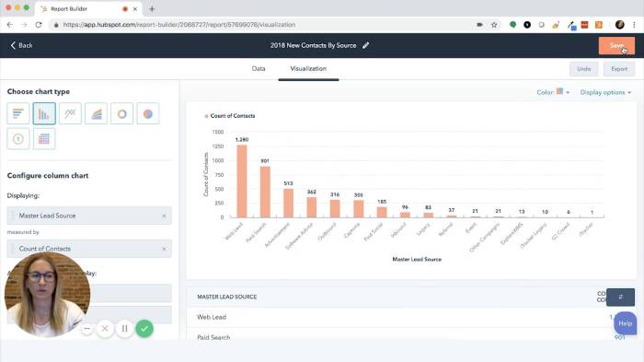
Task: Open the Color dropdown
Action: pos(553,92)
